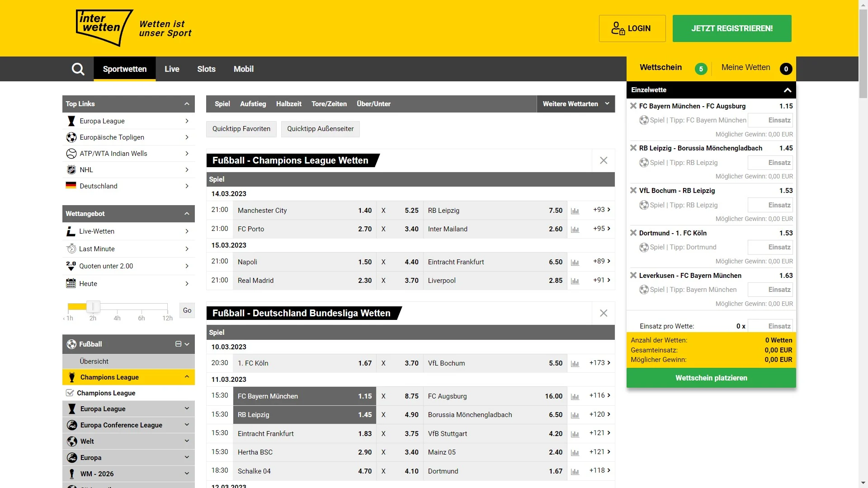The width and height of the screenshot is (868, 488).
Task: Collapse all Fußball categories minus icon
Action: point(178,344)
